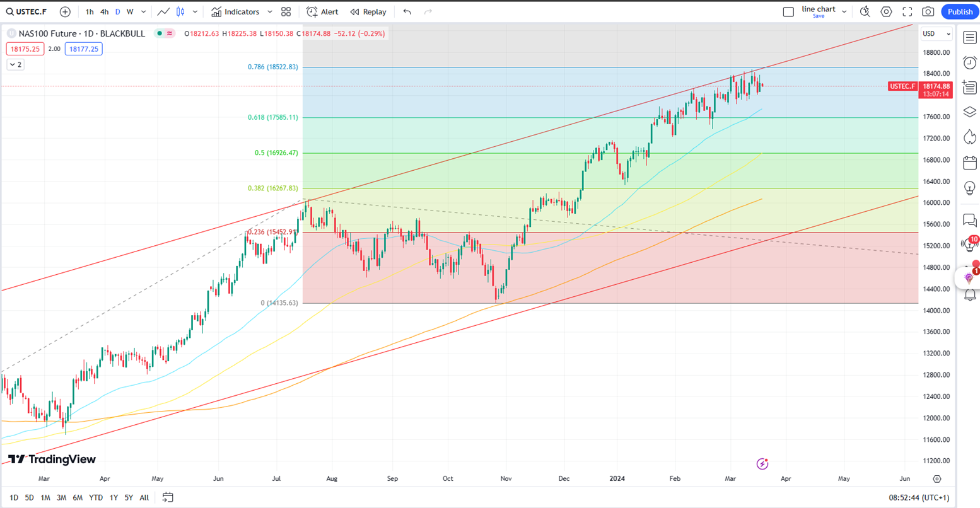Select the 1Y date range
This screenshot has height=508, width=980.
(114, 498)
